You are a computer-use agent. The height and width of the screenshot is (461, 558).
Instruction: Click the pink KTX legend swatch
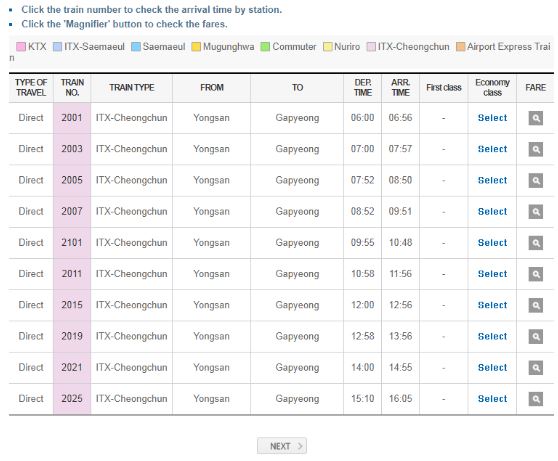pos(21,47)
